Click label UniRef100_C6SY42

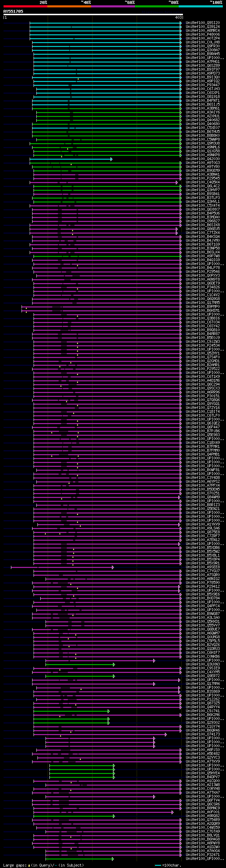tap(203, 326)
